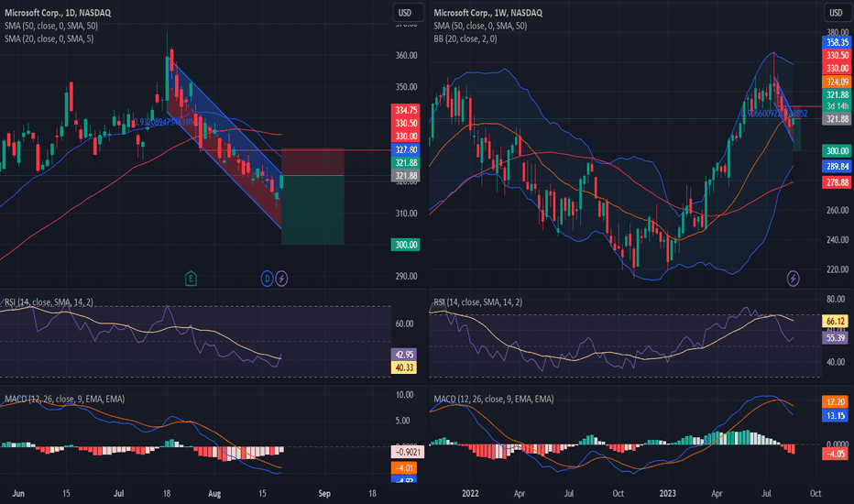Select the "Microsoft Corp., 1W, NASDAQ" symbol title
Screen dimensions: 854x504
(x=488, y=13)
